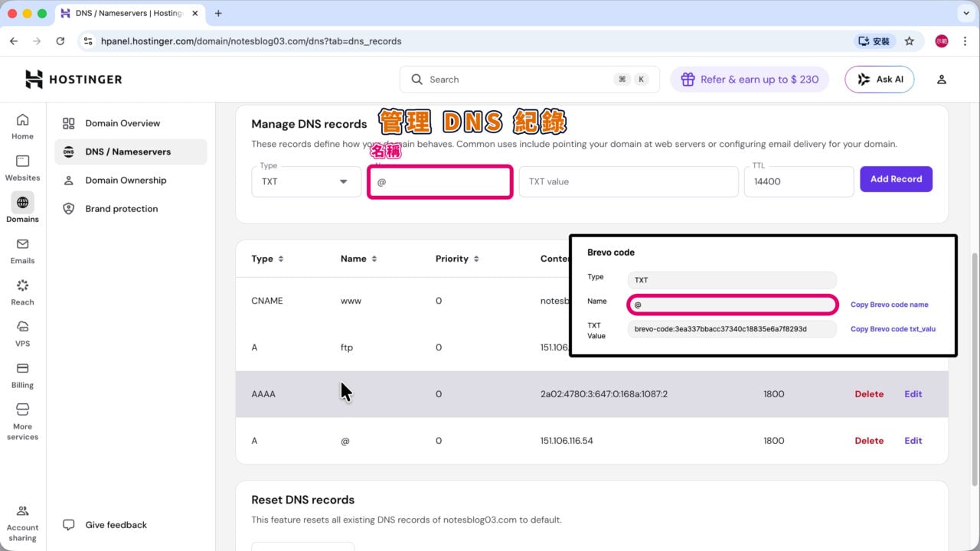Click the DNS record Name input field
980x551 pixels.
[x=439, y=182]
